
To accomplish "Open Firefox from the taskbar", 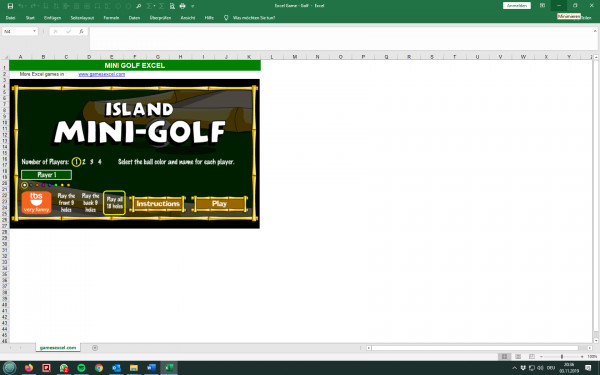I will 29,368.
